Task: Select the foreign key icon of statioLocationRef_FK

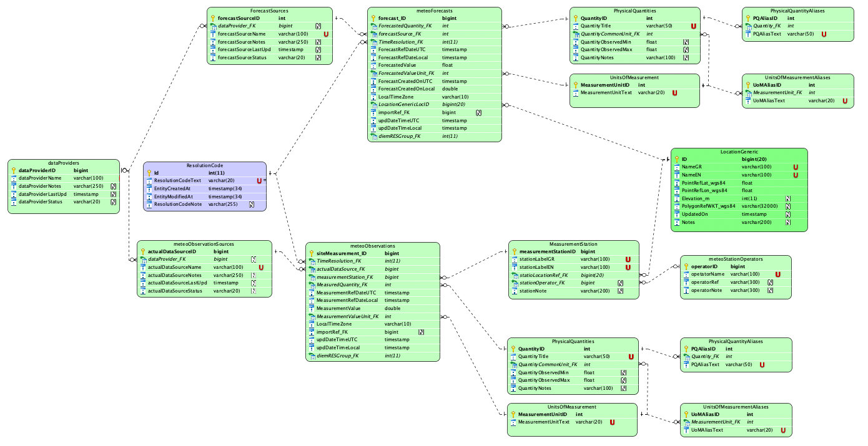Action: pyautogui.click(x=515, y=275)
